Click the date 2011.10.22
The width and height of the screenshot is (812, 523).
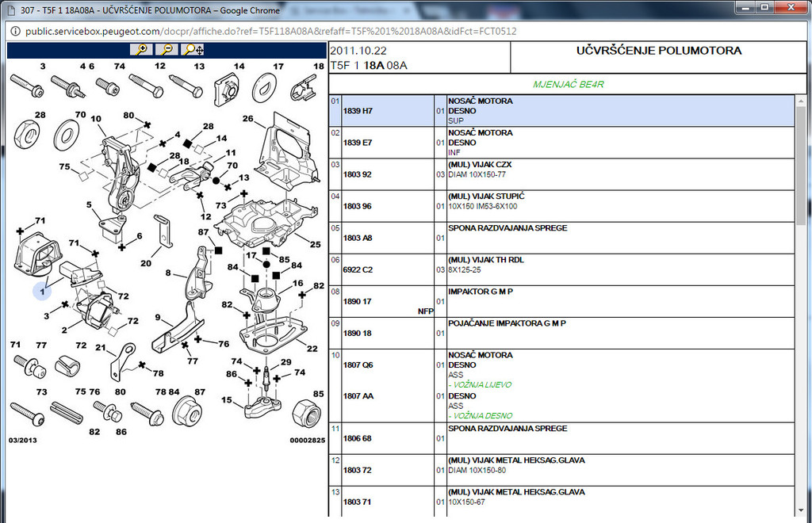358,51
